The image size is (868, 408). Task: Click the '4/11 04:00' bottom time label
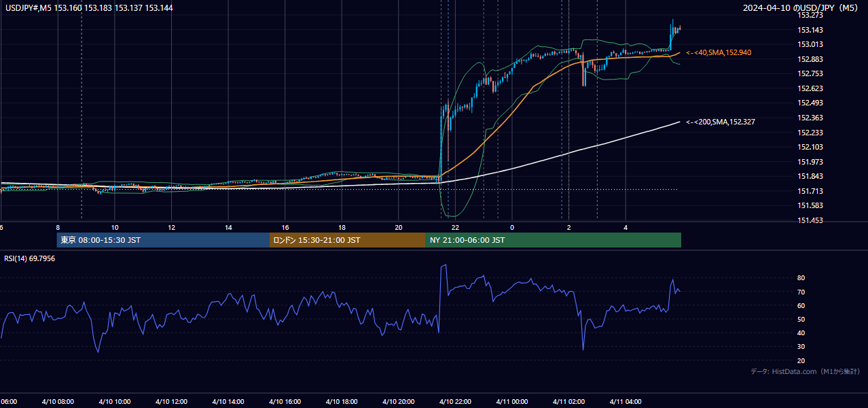(x=626, y=402)
